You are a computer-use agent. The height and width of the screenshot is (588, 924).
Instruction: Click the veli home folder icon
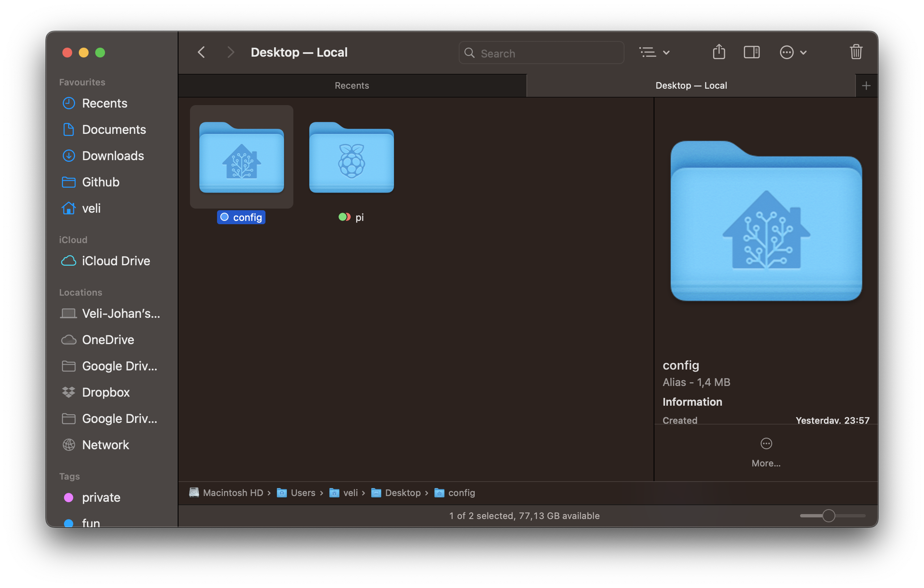[67, 208]
